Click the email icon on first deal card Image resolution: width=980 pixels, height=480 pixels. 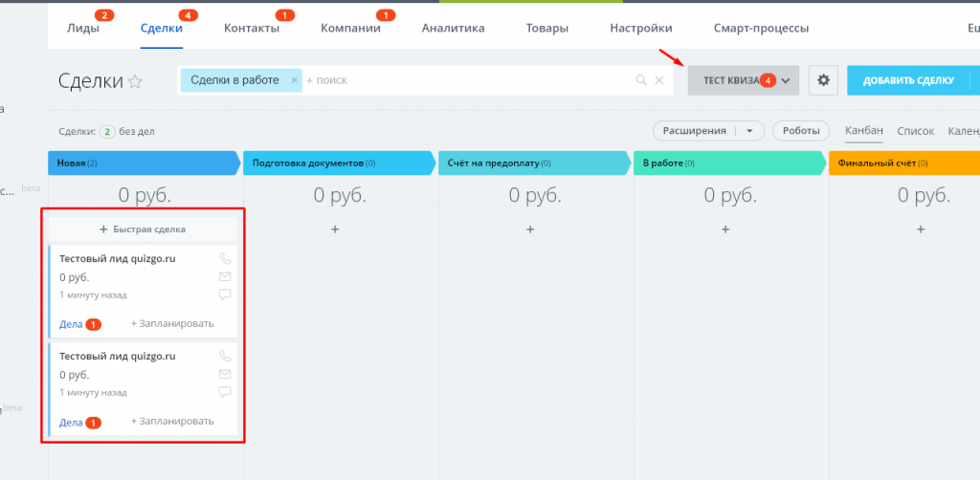tap(225, 276)
